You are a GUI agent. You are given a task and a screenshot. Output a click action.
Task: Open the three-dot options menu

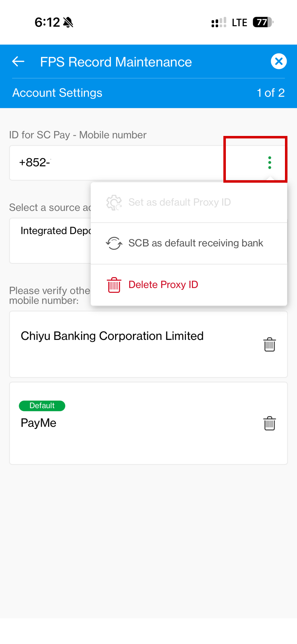pyautogui.click(x=269, y=163)
